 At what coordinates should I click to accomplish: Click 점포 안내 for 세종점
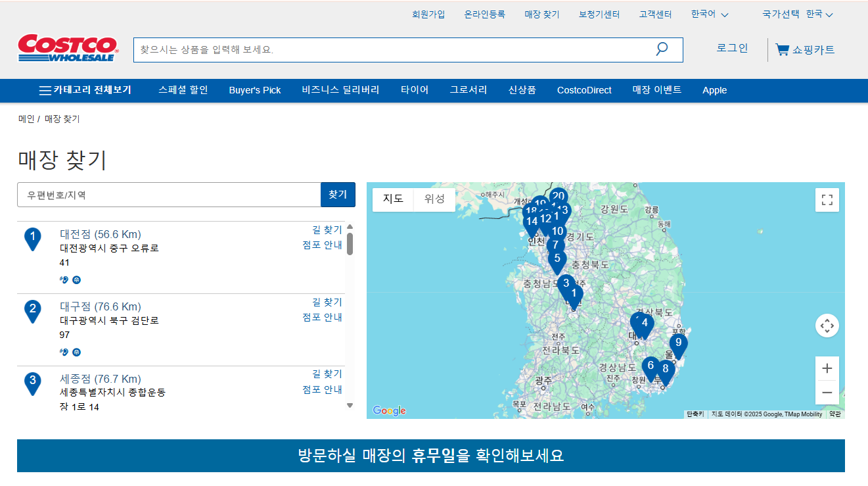pyautogui.click(x=323, y=390)
